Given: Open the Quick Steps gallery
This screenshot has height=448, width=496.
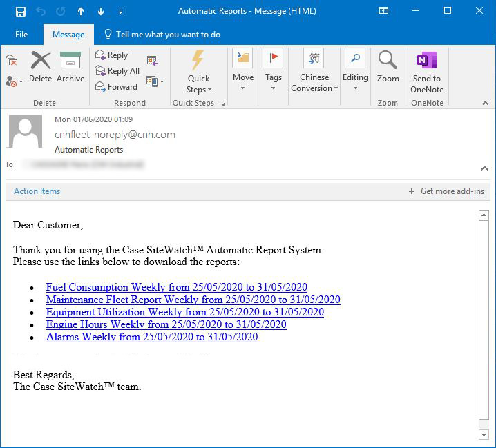Looking at the screenshot, I should click(x=199, y=72).
